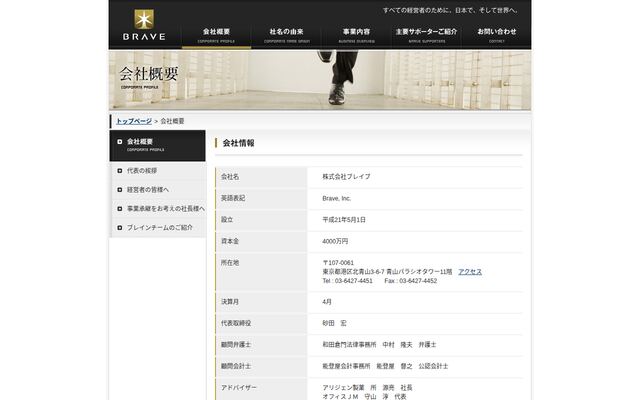Click the founding date 平成21年5月1日
This screenshot has height=400, width=640.
coord(344,220)
